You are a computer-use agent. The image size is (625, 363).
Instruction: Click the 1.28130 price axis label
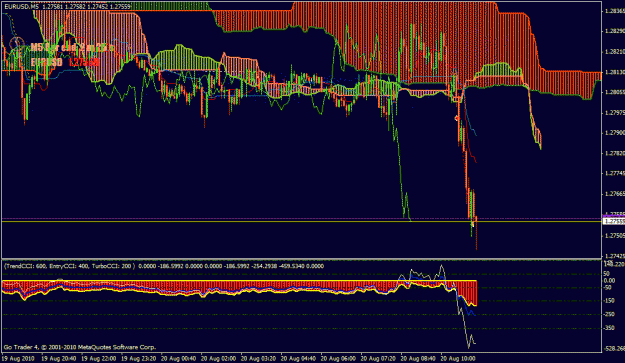click(614, 72)
